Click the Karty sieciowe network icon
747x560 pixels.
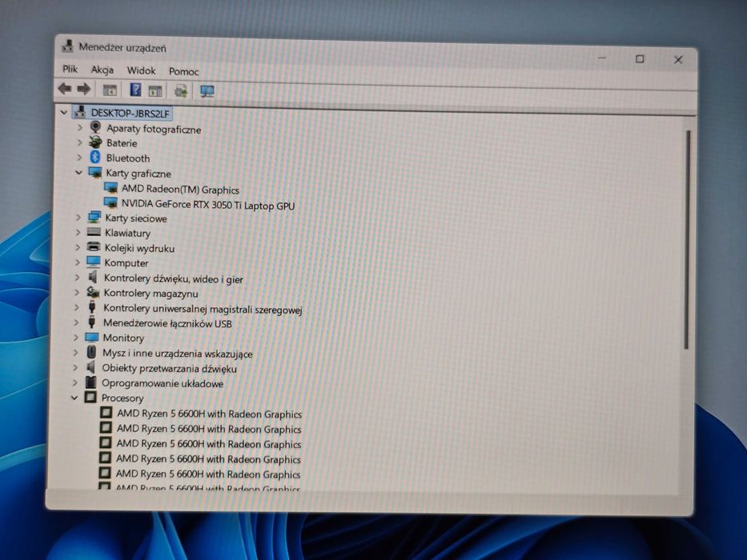pos(94,217)
